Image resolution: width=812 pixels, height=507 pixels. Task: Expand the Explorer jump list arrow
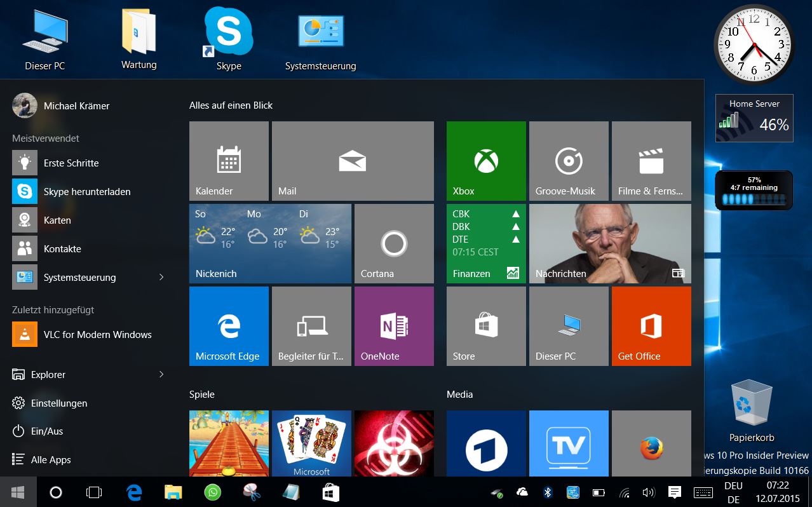tap(161, 374)
